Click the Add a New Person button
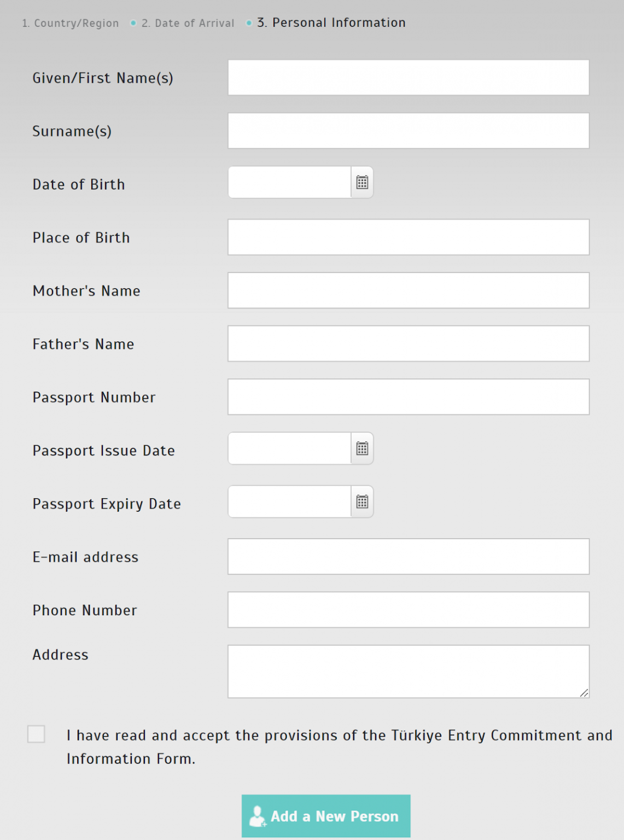The image size is (624, 840). (x=326, y=816)
